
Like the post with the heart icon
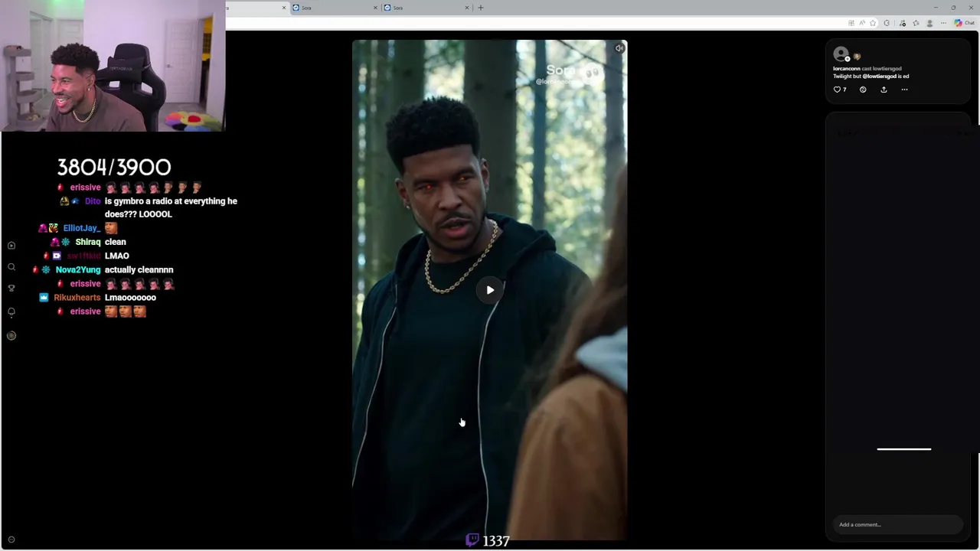coord(837,90)
